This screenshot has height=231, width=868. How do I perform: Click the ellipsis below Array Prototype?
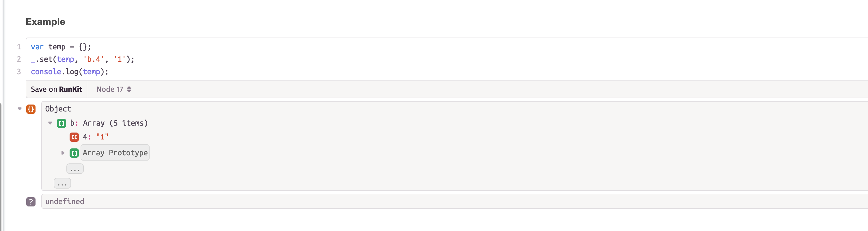point(75,168)
